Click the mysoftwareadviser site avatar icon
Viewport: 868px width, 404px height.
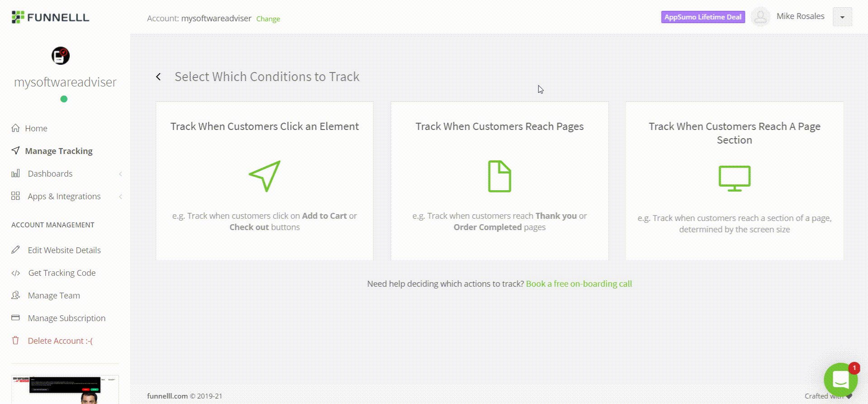point(61,56)
